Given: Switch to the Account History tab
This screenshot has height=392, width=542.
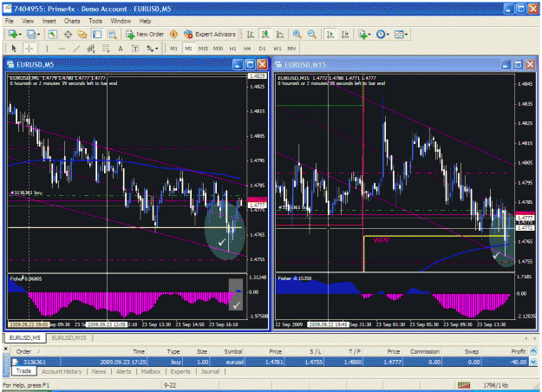Looking at the screenshot, I should tap(62, 371).
